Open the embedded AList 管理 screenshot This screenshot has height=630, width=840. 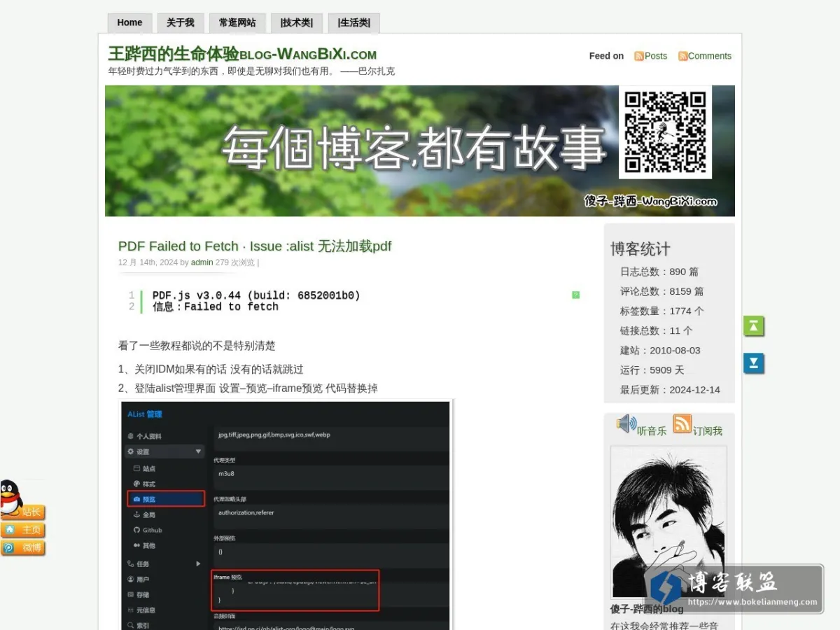coord(286,514)
